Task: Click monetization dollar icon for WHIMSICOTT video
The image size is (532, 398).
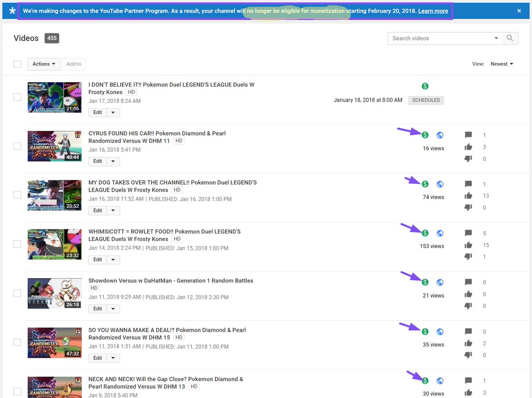Action: [425, 233]
